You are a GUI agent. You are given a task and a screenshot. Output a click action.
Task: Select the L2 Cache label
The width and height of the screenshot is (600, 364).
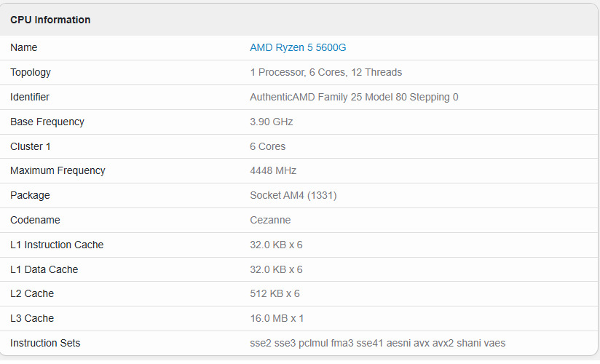click(x=32, y=294)
